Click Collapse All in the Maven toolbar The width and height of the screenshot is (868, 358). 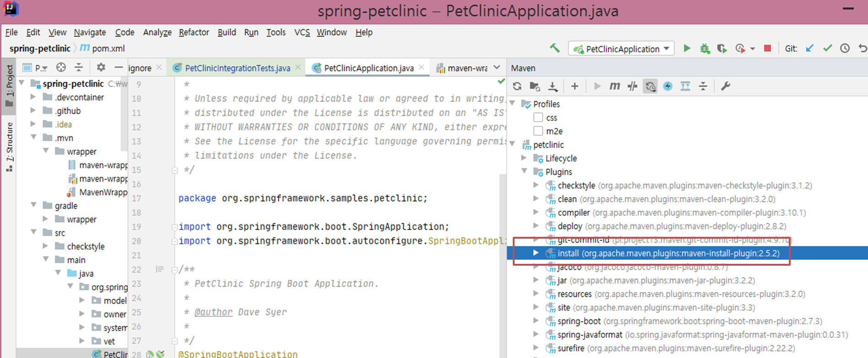703,86
